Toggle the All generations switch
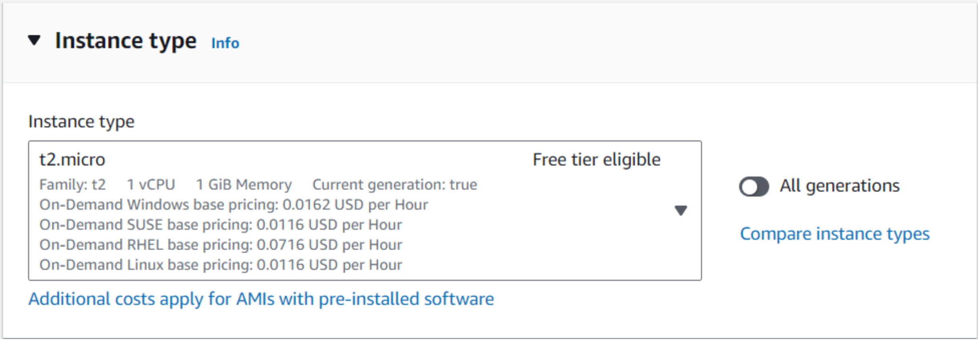 tap(754, 187)
